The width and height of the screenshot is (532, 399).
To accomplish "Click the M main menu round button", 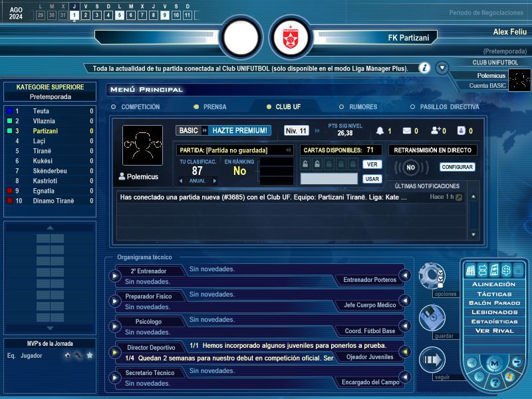I will click(495, 363).
